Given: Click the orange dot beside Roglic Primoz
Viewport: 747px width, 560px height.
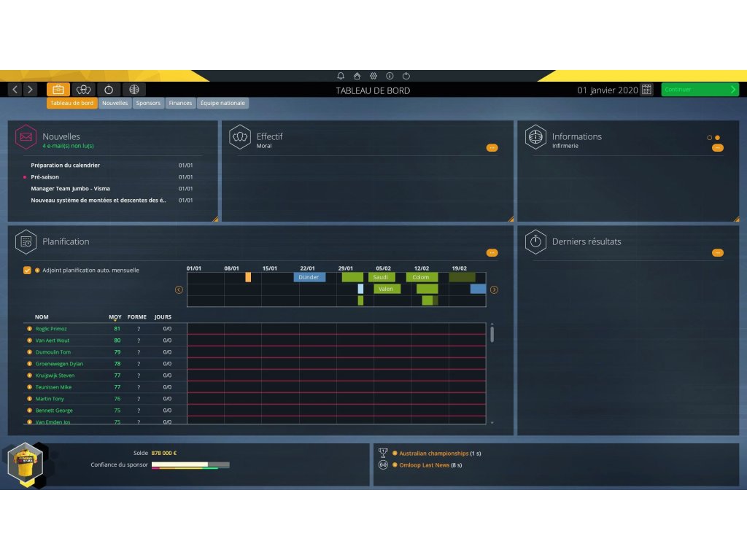Looking at the screenshot, I should tap(29, 329).
